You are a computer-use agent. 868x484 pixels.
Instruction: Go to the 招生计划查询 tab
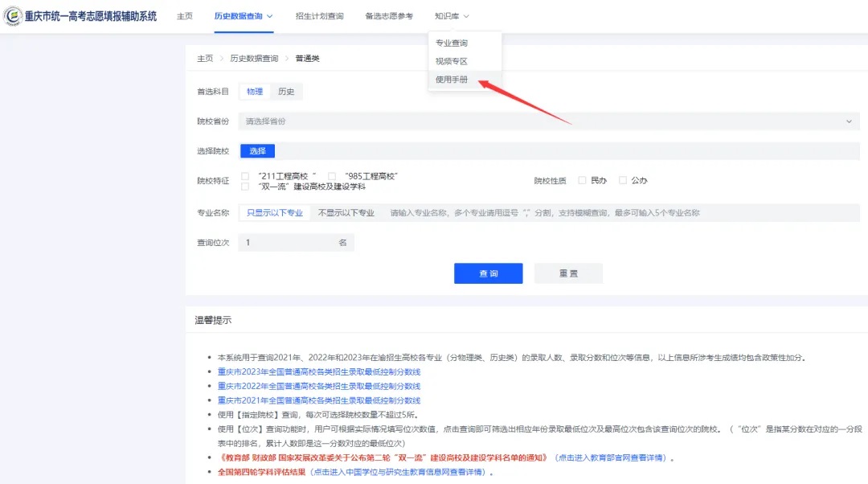319,16
